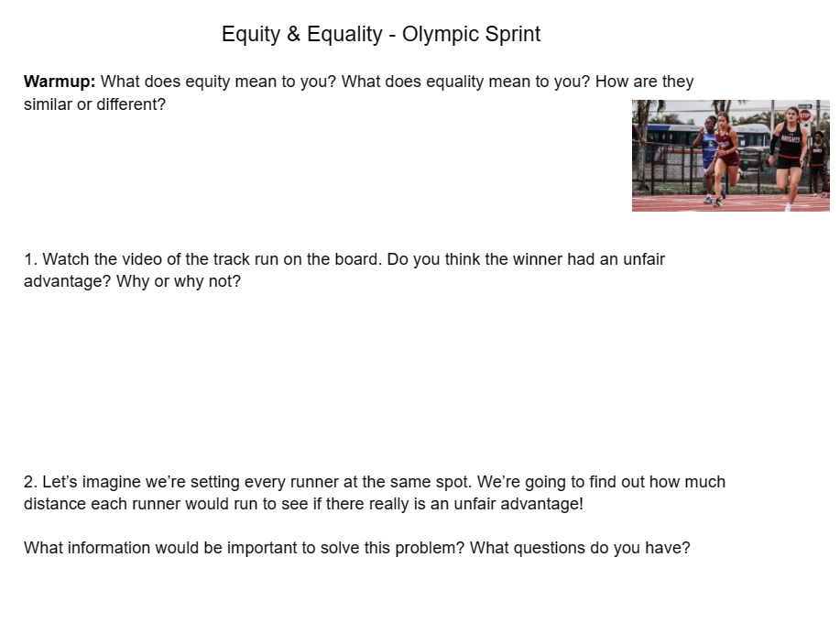Click the number "1." starting question one
The height and width of the screenshot is (623, 840).
[30, 259]
